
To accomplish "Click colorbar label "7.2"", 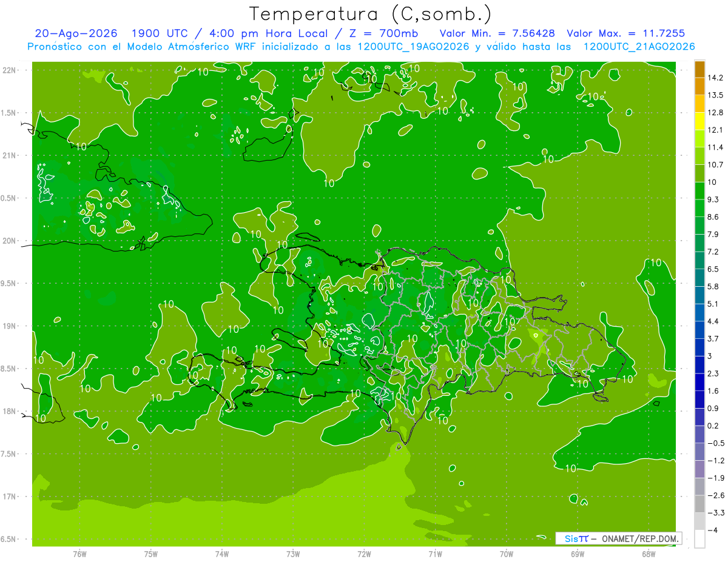I will [x=713, y=252].
